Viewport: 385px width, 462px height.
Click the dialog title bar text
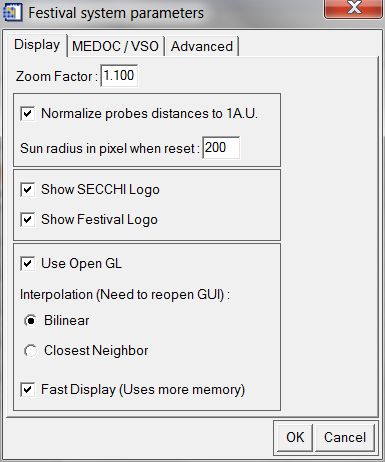[116, 13]
